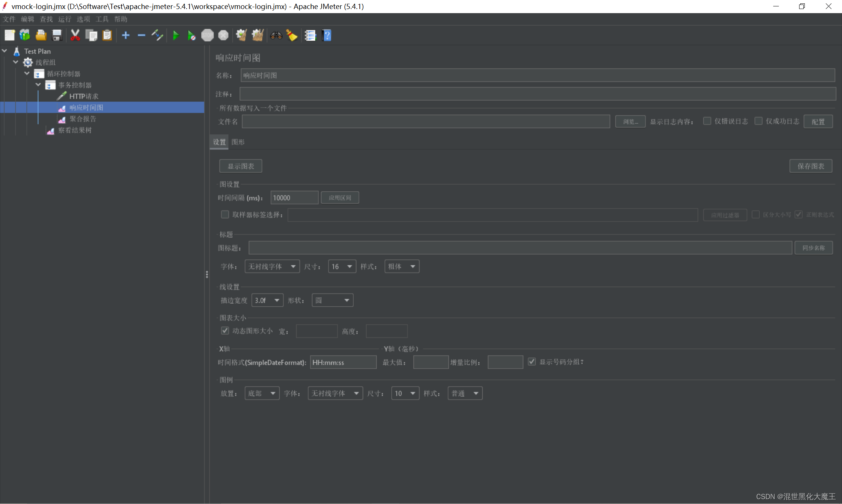
Task: Collapse the 线程组 tree expander
Action: click(16, 62)
